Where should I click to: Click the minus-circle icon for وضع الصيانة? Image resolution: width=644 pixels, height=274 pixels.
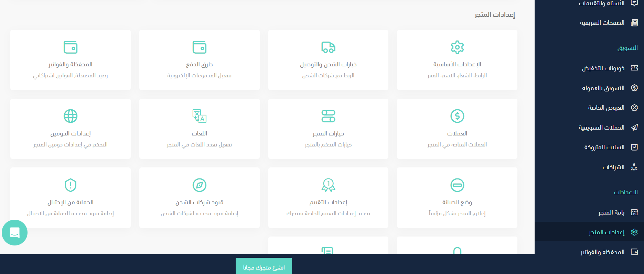[x=457, y=185]
